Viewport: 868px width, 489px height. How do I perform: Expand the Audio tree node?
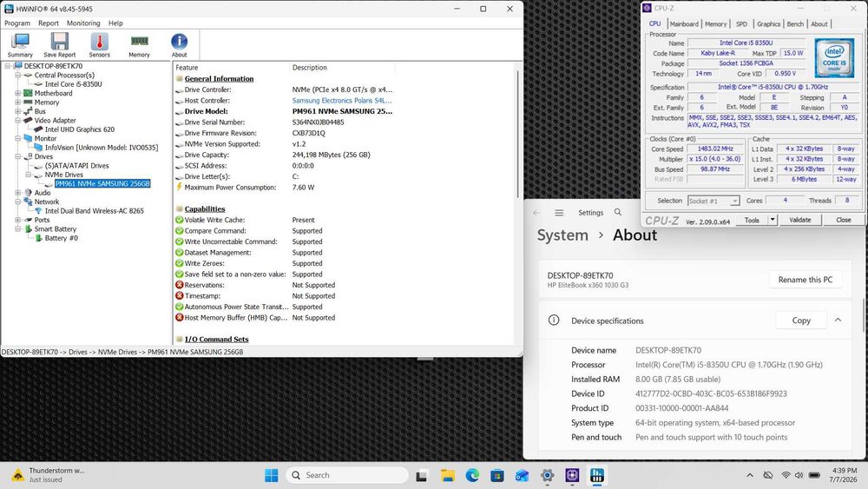[x=17, y=193]
